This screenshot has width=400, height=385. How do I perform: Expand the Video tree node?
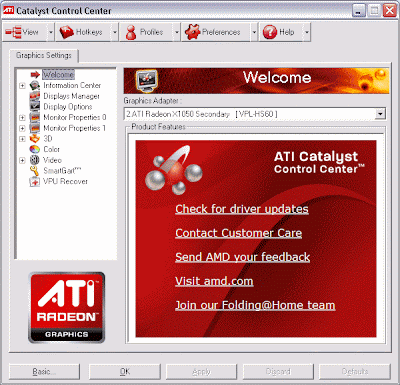click(x=22, y=160)
